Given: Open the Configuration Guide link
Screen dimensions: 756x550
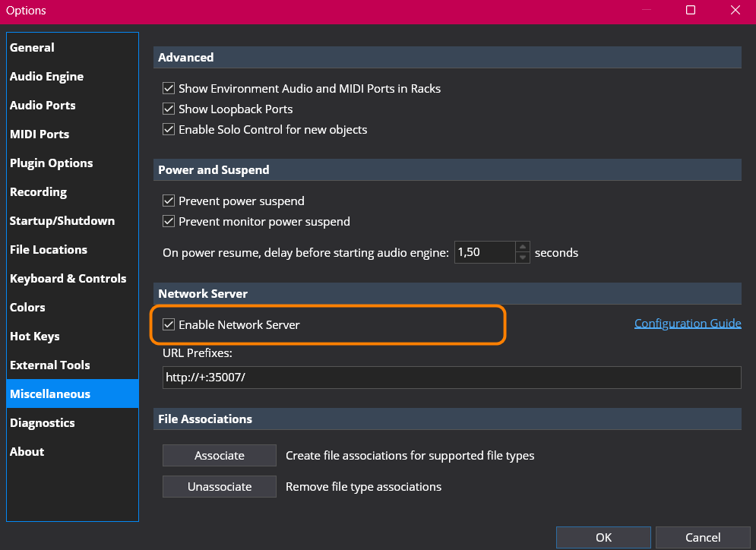Looking at the screenshot, I should click(688, 323).
